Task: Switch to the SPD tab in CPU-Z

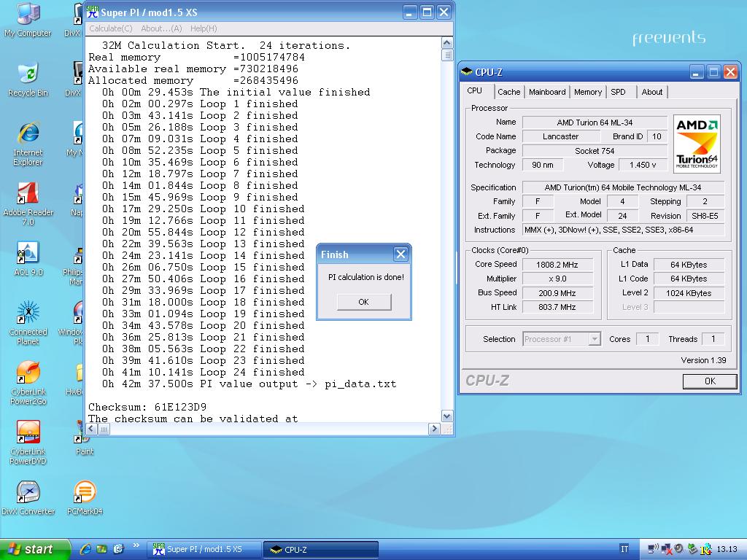Action: point(618,92)
